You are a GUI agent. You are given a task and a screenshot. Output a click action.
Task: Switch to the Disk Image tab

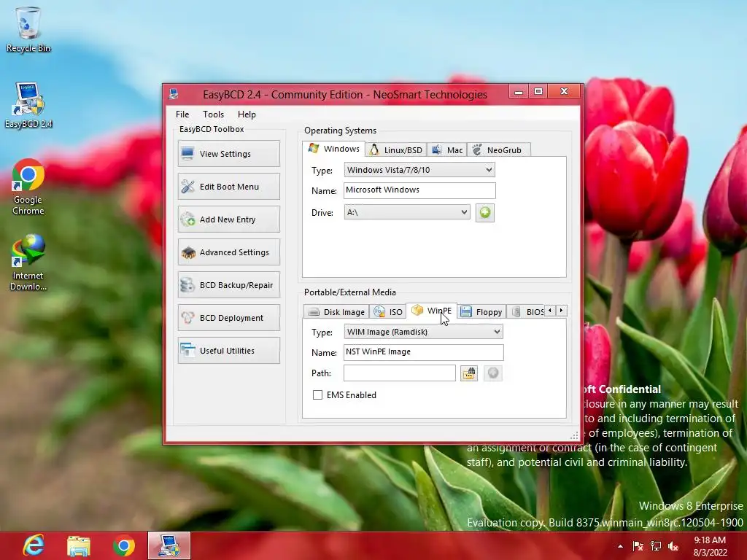tap(336, 312)
